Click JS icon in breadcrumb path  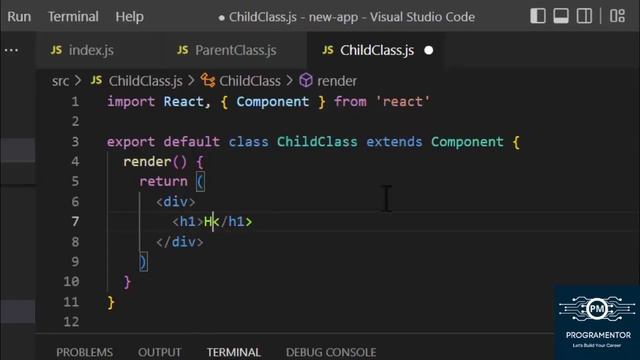[96, 80]
